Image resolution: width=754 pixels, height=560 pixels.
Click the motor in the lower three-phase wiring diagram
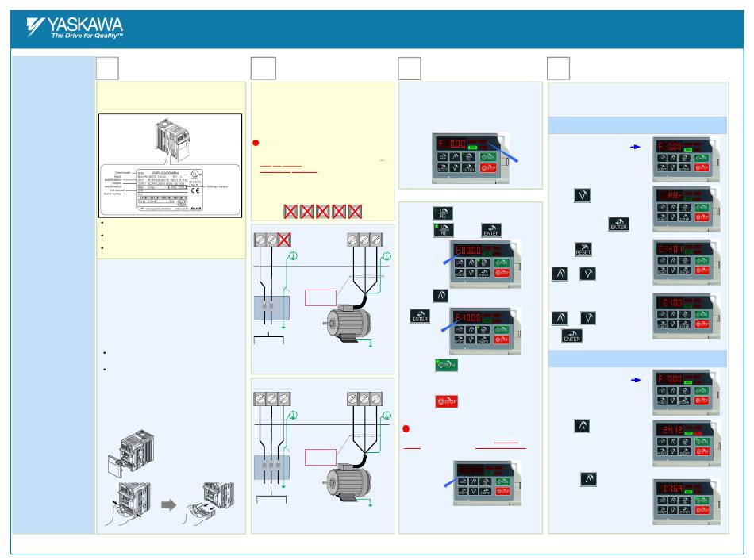point(348,484)
